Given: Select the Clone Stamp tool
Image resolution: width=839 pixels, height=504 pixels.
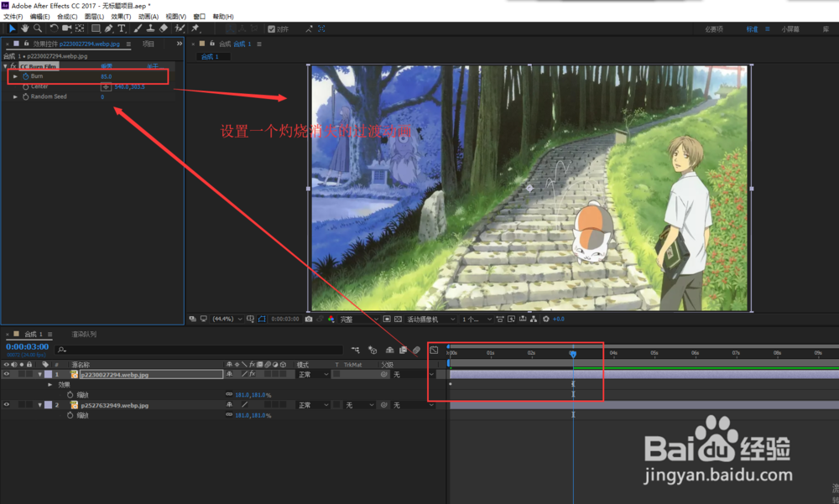Looking at the screenshot, I should click(150, 29).
